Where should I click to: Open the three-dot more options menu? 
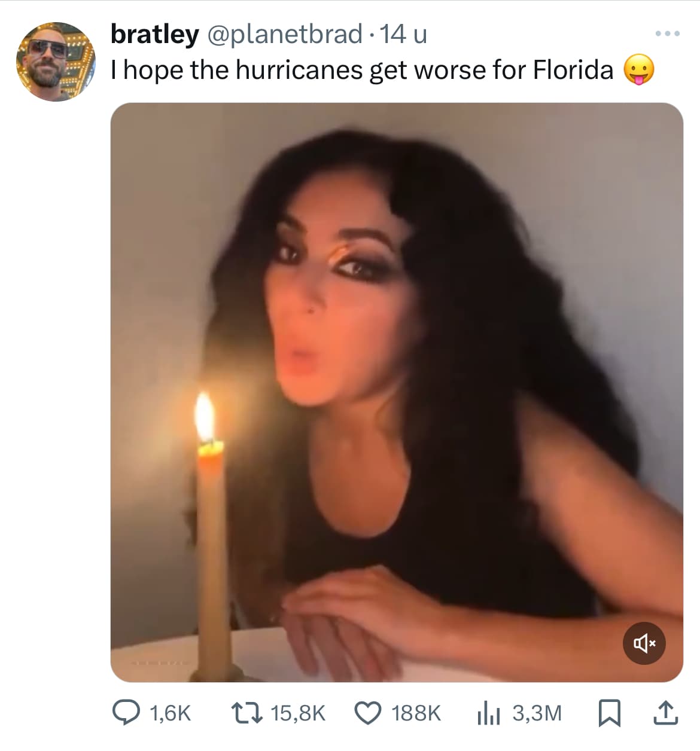click(x=668, y=33)
